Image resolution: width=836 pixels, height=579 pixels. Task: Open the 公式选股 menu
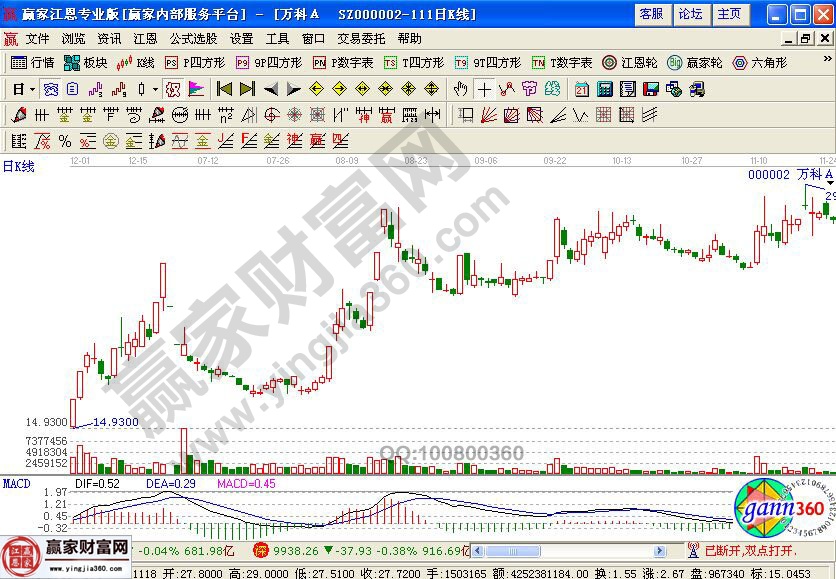193,38
